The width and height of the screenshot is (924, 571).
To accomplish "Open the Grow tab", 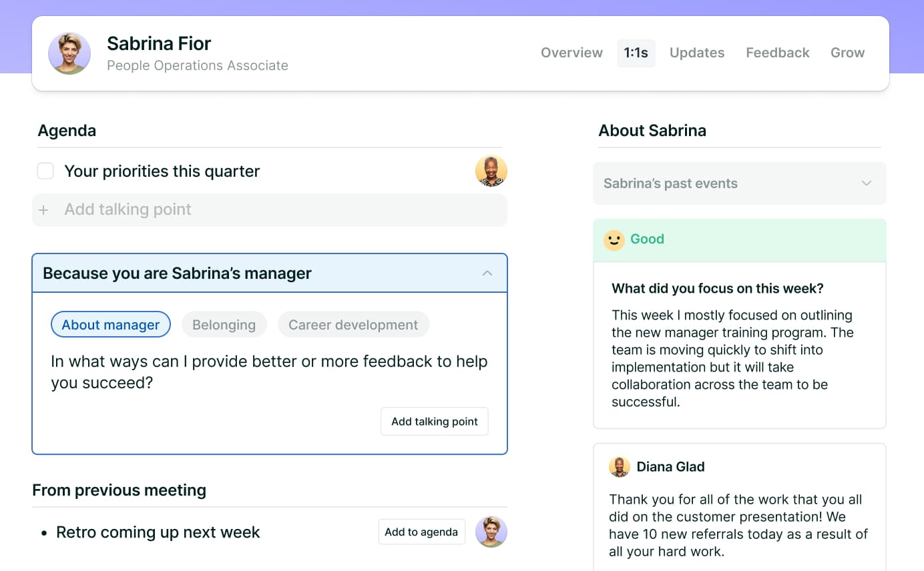I will (x=847, y=53).
